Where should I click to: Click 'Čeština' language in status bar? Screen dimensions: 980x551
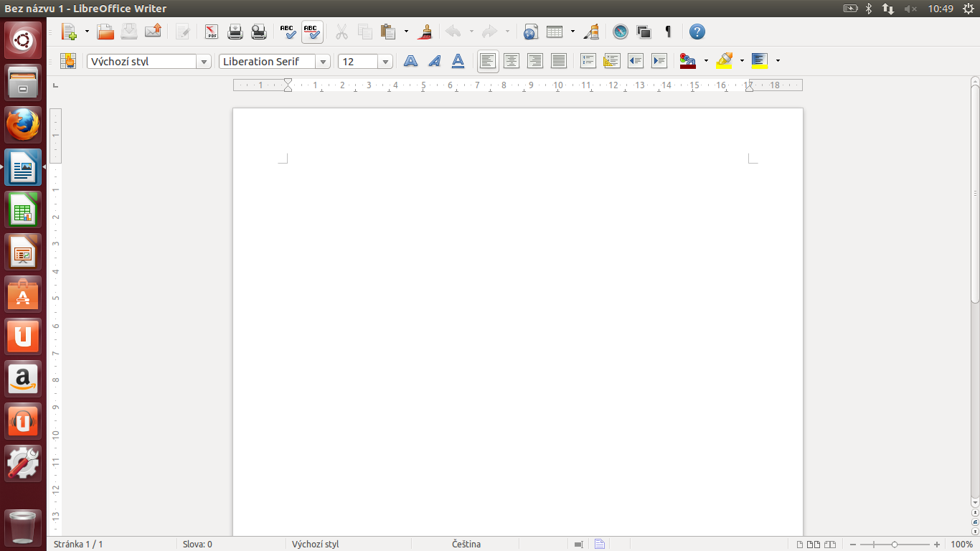tap(466, 545)
